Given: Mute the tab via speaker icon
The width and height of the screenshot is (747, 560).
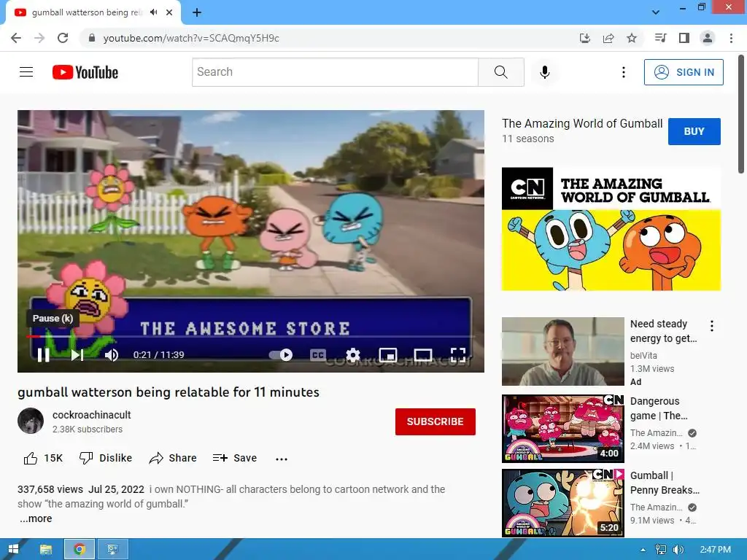Looking at the screenshot, I should [153, 12].
